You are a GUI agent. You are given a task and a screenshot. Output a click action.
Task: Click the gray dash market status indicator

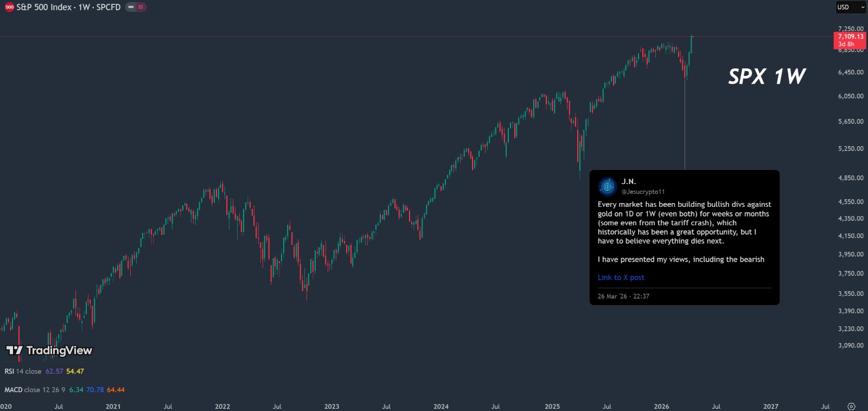pyautogui.click(x=131, y=7)
